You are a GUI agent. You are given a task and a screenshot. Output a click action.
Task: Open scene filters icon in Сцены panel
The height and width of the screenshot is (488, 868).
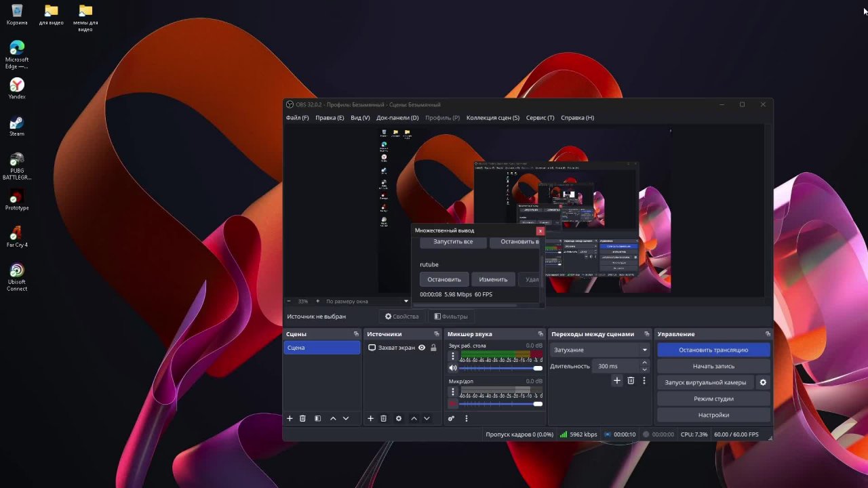tap(317, 419)
